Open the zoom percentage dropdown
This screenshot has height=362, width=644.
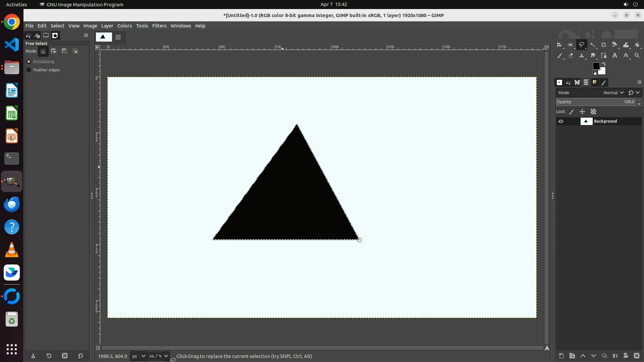pyautogui.click(x=166, y=356)
